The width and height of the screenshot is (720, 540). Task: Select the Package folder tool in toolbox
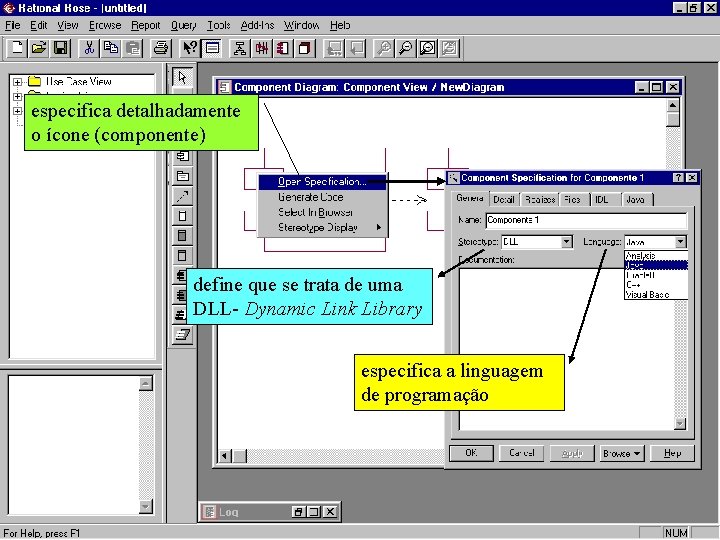(x=182, y=176)
